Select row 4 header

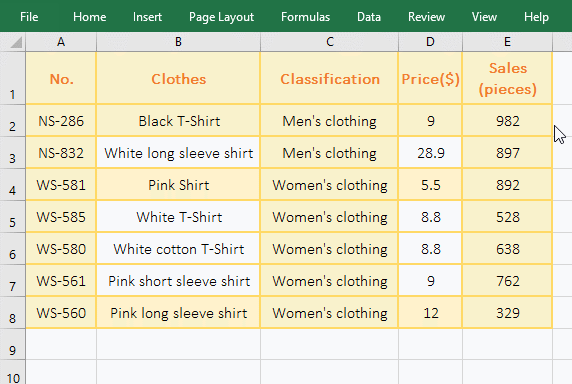13,185
